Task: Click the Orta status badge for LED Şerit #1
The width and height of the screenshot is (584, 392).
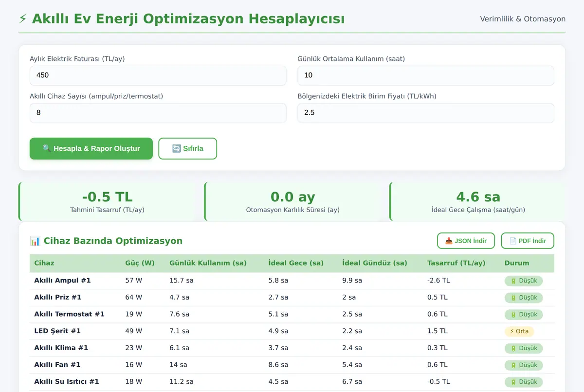Action: click(x=519, y=331)
